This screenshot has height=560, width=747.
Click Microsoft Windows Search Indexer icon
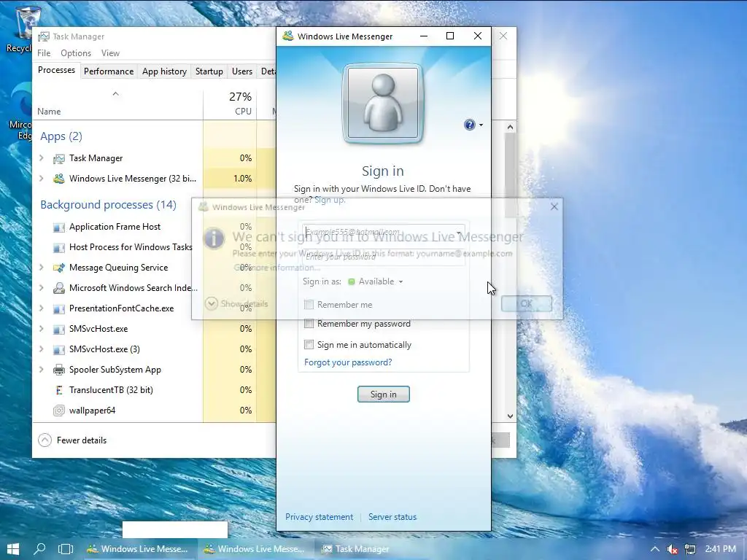tap(58, 288)
